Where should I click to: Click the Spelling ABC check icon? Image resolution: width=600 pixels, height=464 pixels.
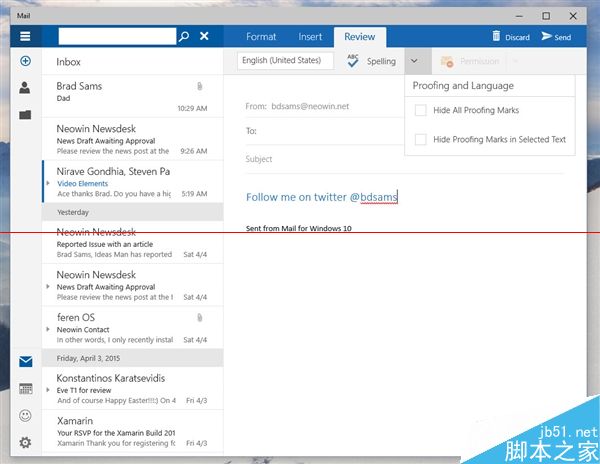tap(353, 61)
